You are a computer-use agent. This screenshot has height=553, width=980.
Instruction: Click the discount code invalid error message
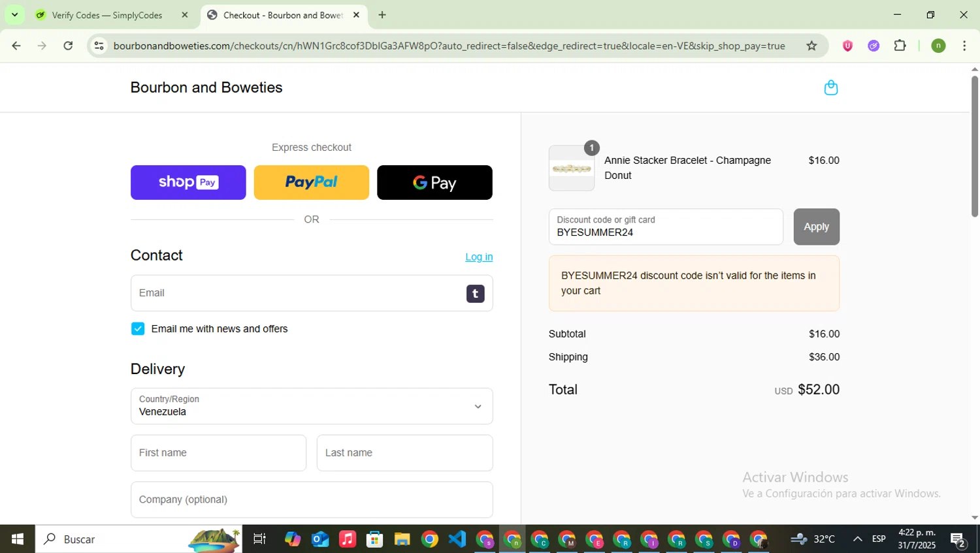click(694, 283)
